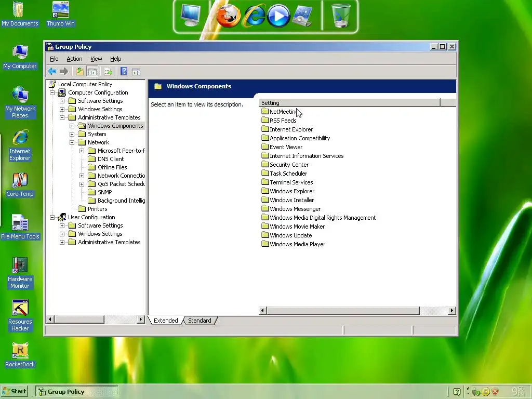Image resolution: width=532 pixels, height=399 pixels.
Task: Select the RocketDock desktop icon
Action: [x=20, y=355]
